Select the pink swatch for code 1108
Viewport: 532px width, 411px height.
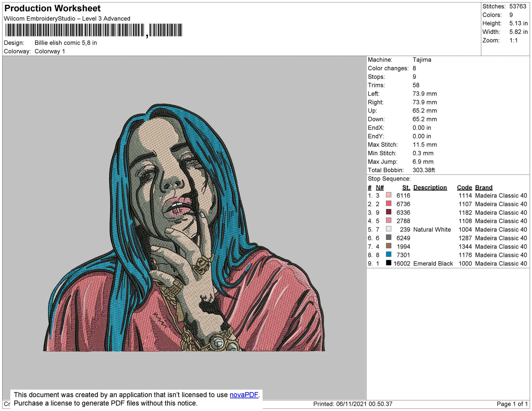(x=388, y=220)
